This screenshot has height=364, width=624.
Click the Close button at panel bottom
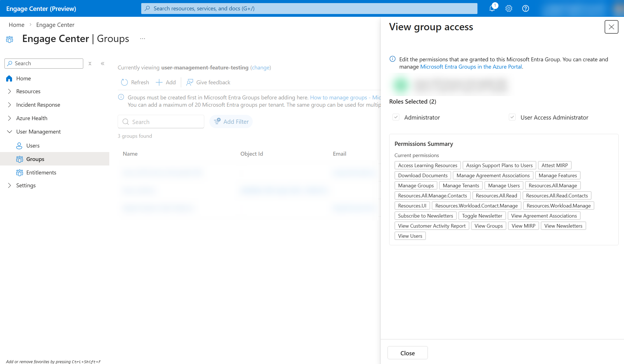point(408,353)
